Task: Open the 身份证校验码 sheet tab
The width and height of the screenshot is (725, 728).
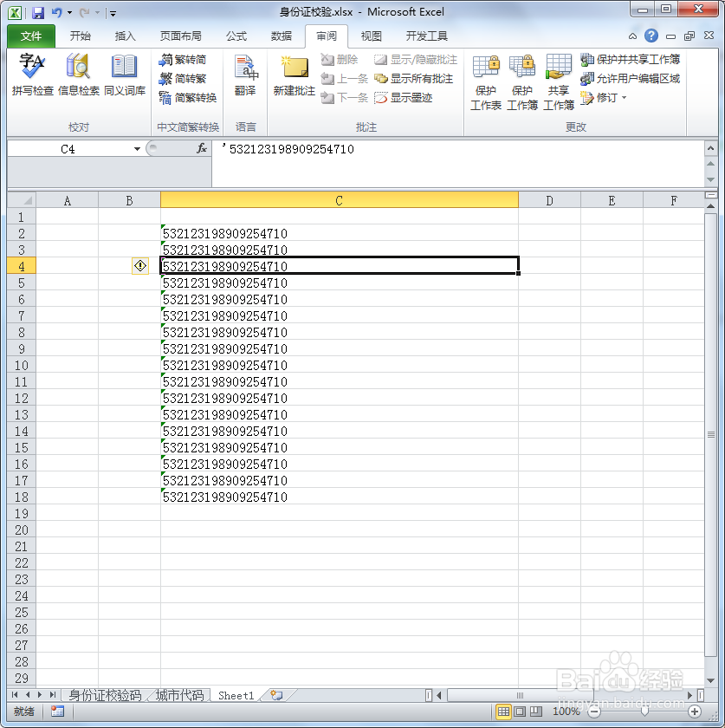Action: [105, 695]
